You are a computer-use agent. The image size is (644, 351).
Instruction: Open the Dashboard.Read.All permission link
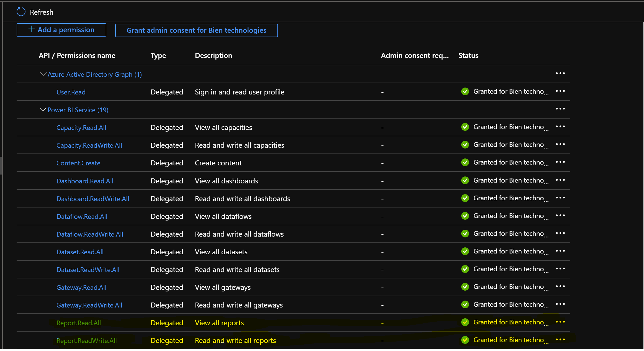pos(85,181)
